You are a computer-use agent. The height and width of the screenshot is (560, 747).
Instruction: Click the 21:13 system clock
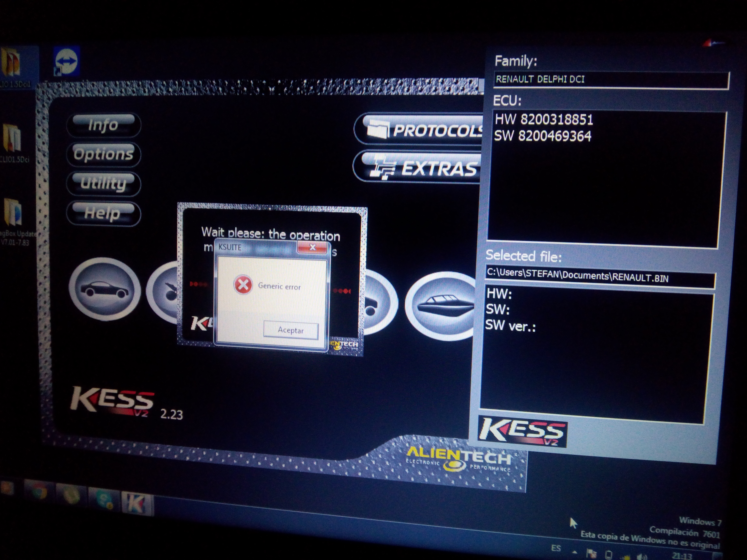coord(682,556)
